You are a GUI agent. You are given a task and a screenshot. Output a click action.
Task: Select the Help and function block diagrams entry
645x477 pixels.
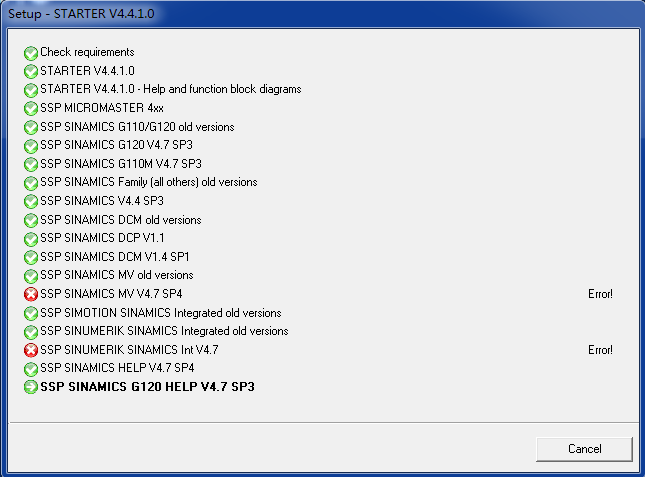click(x=170, y=89)
